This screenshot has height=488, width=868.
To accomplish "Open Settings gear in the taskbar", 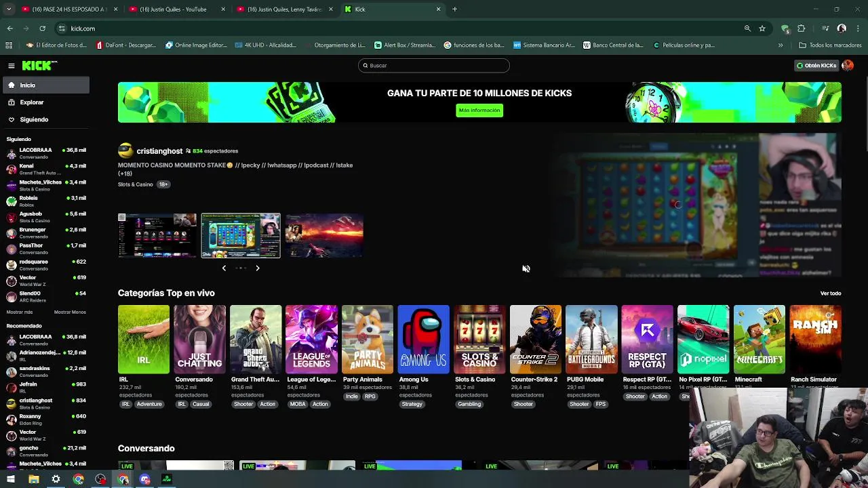I will pos(56,479).
